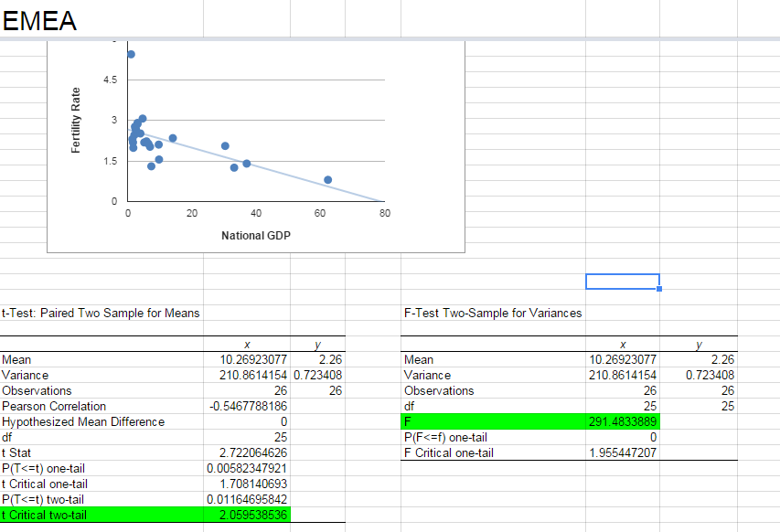
Task: Select the Hypothesized Mean Difference label cell
Action: click(x=101, y=421)
